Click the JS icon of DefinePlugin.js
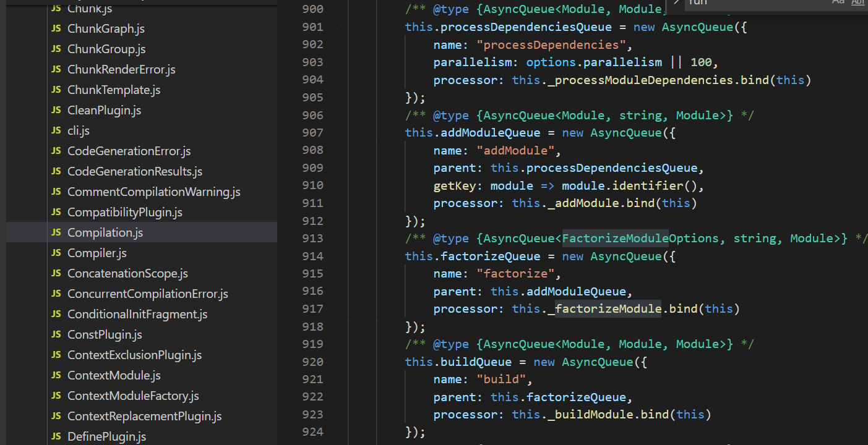This screenshot has height=445, width=868. [x=56, y=436]
